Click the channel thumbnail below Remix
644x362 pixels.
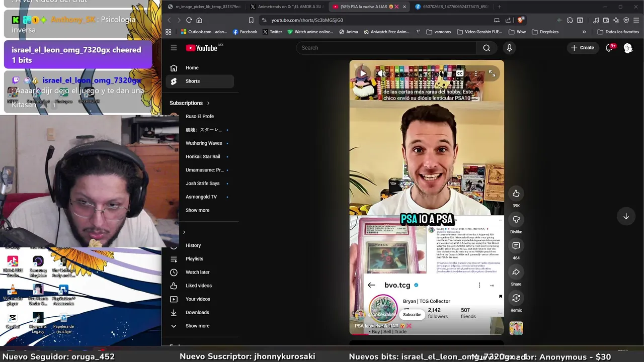click(516, 328)
